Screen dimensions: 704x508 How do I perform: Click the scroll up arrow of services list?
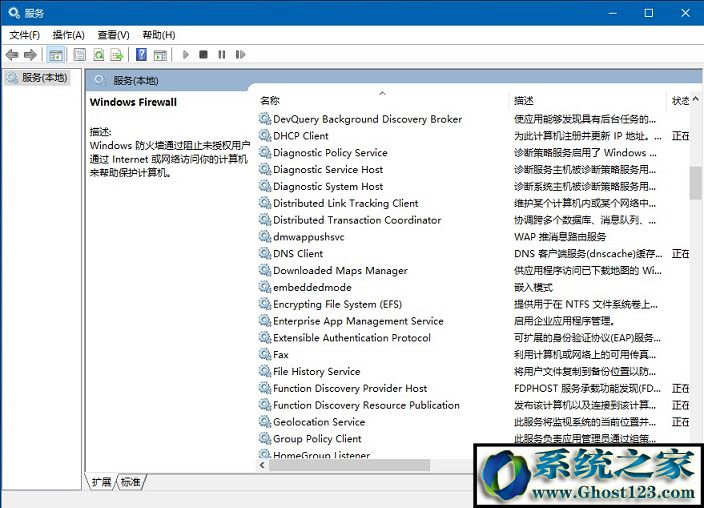(695, 99)
